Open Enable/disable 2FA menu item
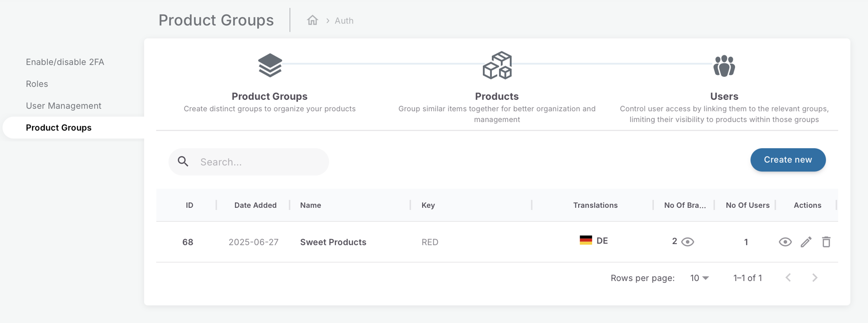The image size is (868, 323). pos(65,62)
